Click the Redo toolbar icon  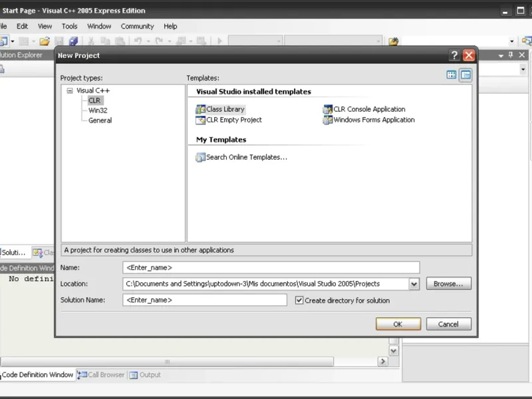pos(159,41)
